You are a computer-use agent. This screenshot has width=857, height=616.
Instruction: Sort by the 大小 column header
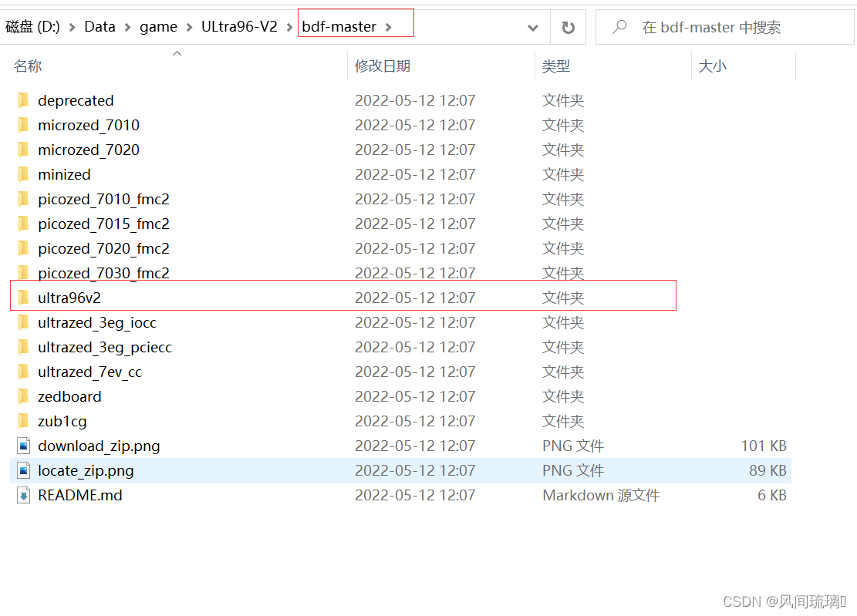pyautogui.click(x=712, y=66)
